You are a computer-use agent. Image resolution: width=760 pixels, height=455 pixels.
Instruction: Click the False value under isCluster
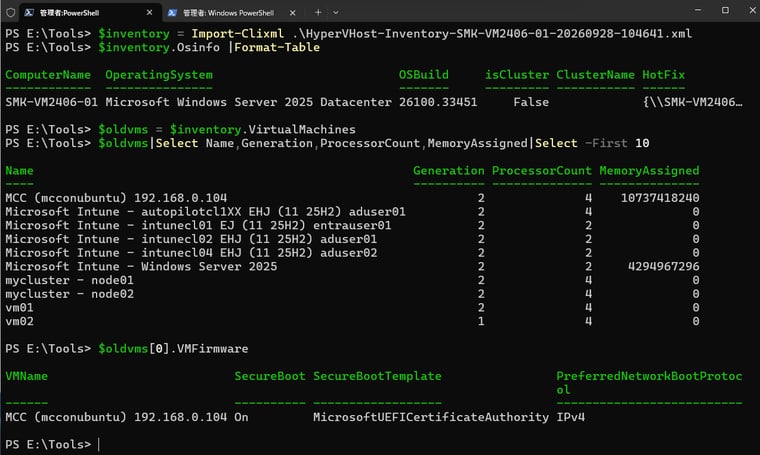[531, 102]
